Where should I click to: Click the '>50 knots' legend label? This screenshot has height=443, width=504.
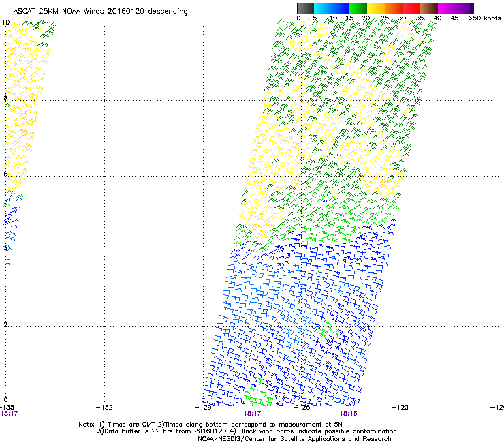tap(484, 18)
